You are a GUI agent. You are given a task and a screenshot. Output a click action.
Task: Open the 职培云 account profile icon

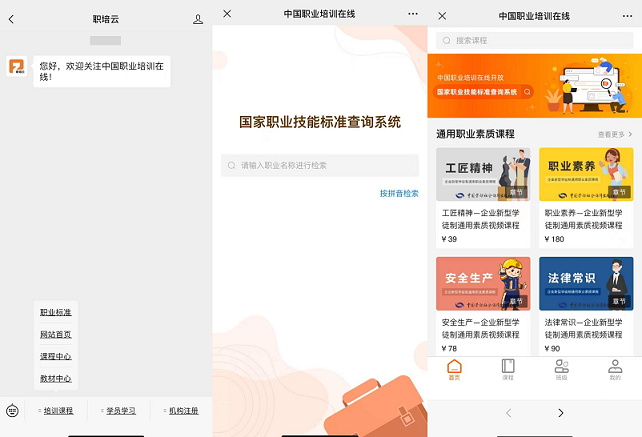point(198,19)
